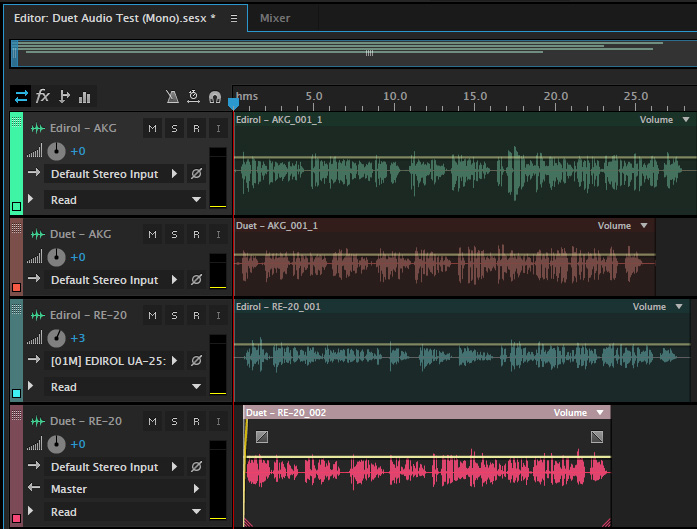The image size is (697, 529).
Task: Adjust volume knob of Duet – RE-20 track
Action: point(56,444)
